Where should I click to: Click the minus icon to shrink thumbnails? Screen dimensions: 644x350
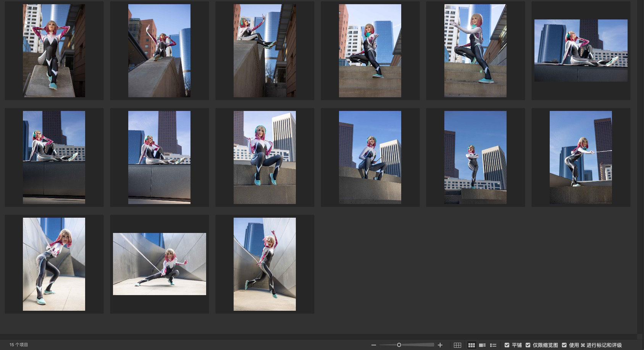click(x=373, y=345)
